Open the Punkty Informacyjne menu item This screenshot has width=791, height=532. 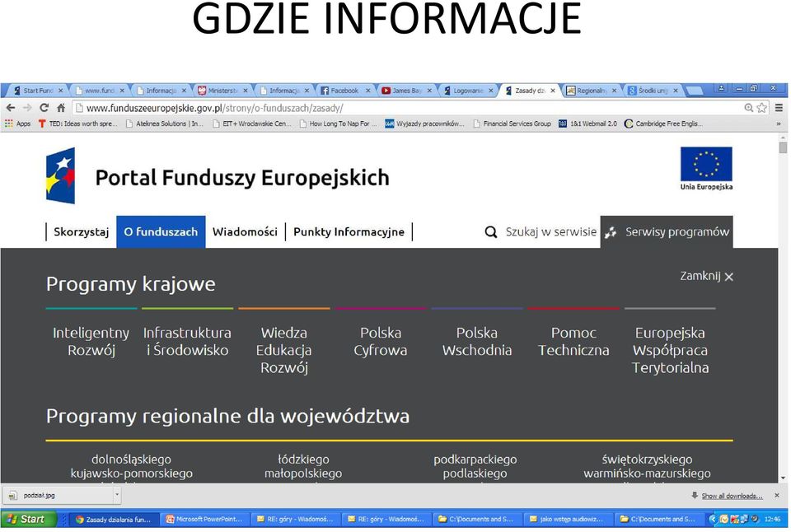(349, 232)
